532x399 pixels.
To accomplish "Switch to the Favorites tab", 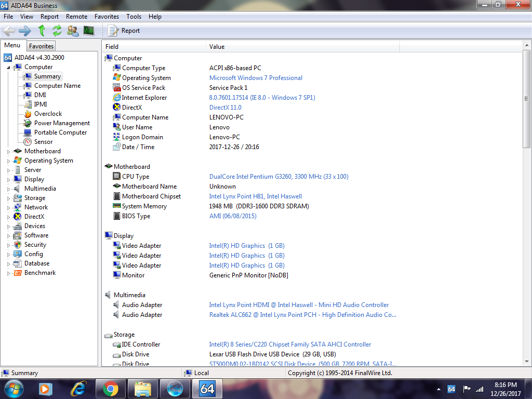I will [x=41, y=46].
